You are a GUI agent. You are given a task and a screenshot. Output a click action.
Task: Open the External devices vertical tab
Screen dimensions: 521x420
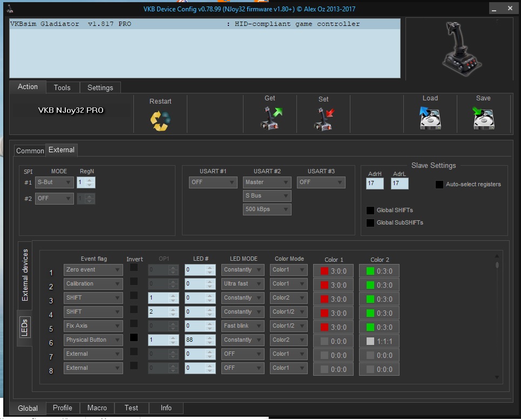pos(25,275)
